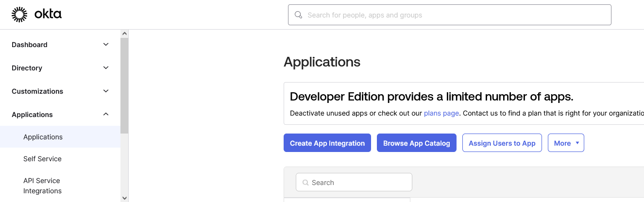
Task: Select the Applications sub-item in the sidebar
Action: point(60,137)
